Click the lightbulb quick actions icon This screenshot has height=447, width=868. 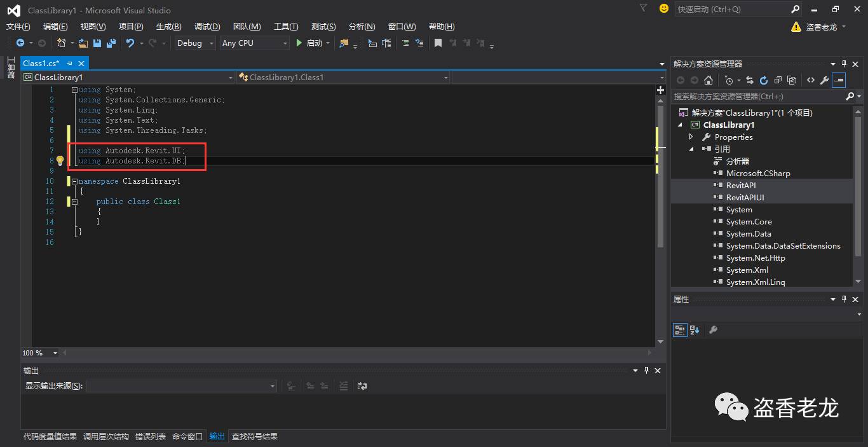pyautogui.click(x=60, y=161)
